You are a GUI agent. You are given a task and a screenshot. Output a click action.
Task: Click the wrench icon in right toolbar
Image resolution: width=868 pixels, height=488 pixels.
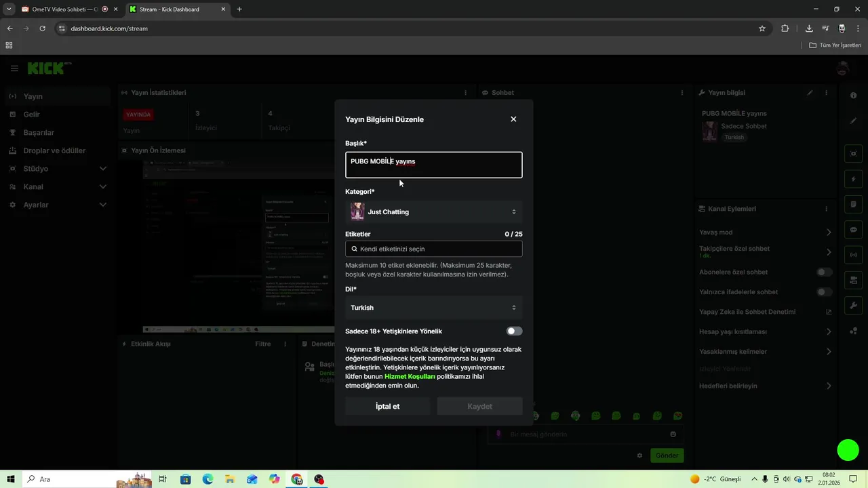854,306
